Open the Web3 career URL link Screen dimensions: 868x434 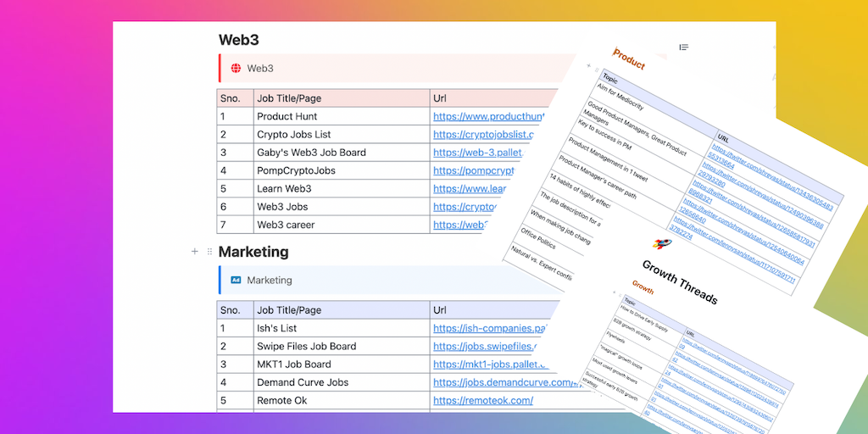coord(460,225)
